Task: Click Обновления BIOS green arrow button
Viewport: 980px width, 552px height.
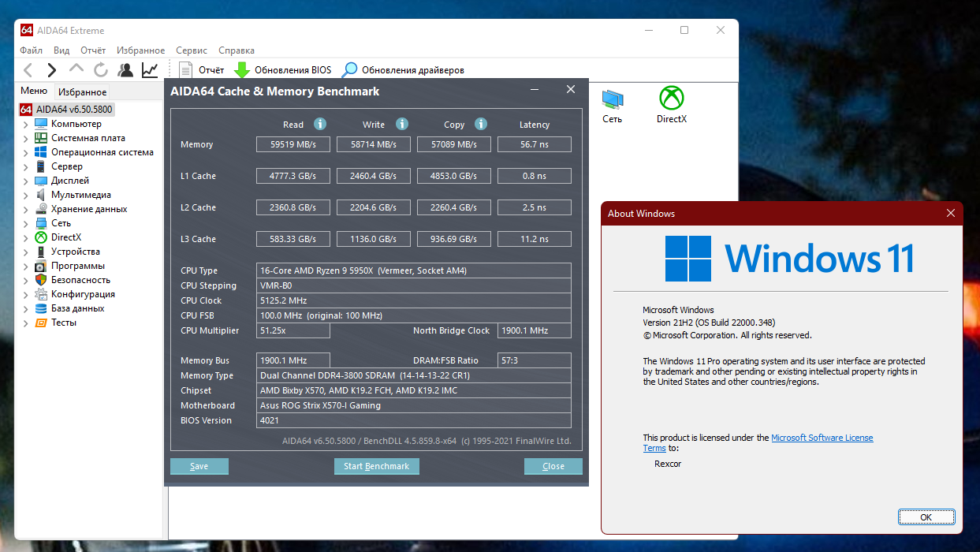Action: coord(283,70)
